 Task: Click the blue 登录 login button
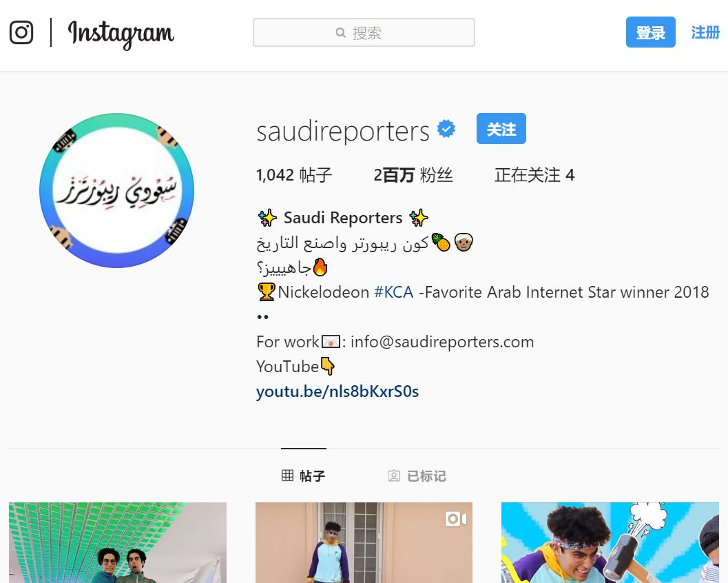650,32
